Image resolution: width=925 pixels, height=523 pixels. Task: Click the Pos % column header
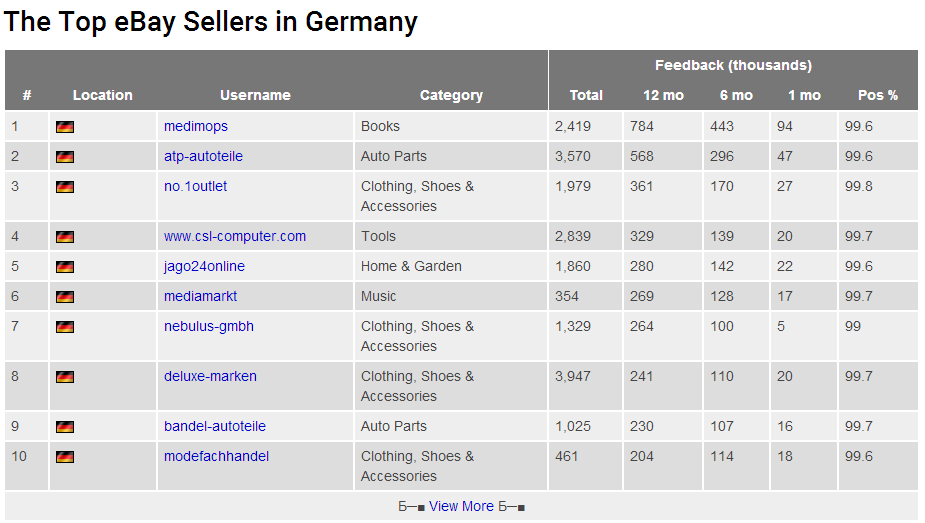[x=878, y=95]
